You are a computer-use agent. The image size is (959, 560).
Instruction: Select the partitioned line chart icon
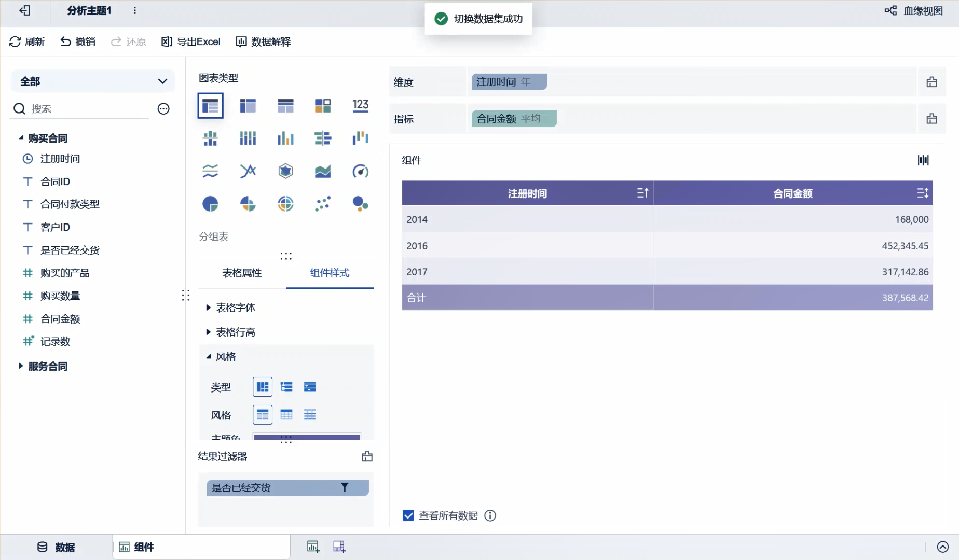pos(210,171)
